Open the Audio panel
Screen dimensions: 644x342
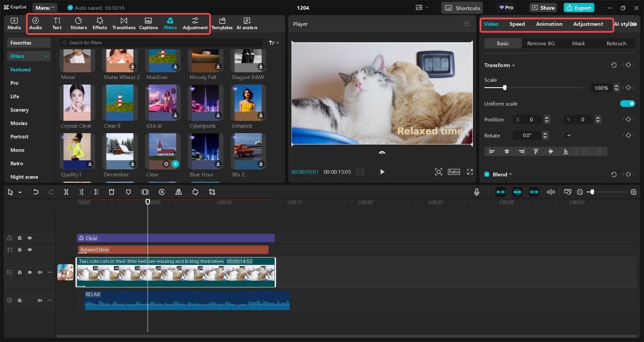click(35, 24)
